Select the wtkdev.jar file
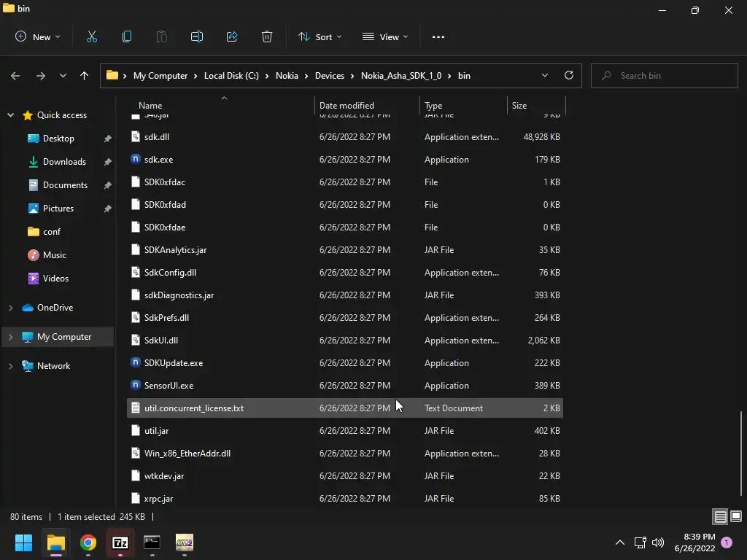This screenshot has width=747, height=560. pyautogui.click(x=345, y=475)
